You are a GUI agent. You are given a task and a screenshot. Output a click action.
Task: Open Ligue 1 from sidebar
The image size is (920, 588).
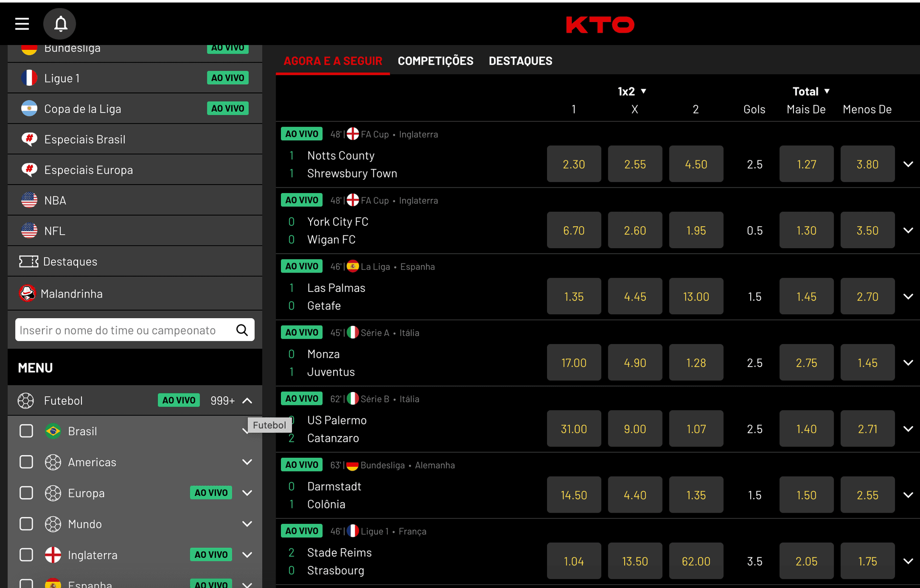pyautogui.click(x=135, y=78)
